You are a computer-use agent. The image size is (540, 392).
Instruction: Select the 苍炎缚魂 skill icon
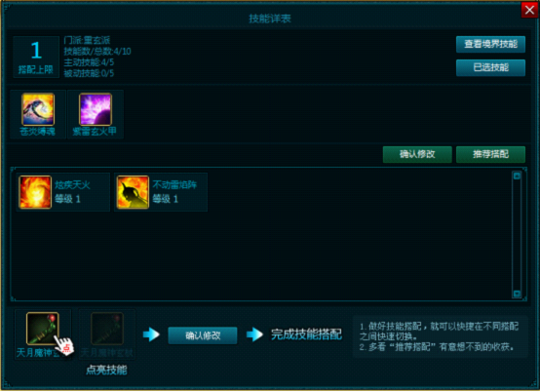tap(38, 109)
